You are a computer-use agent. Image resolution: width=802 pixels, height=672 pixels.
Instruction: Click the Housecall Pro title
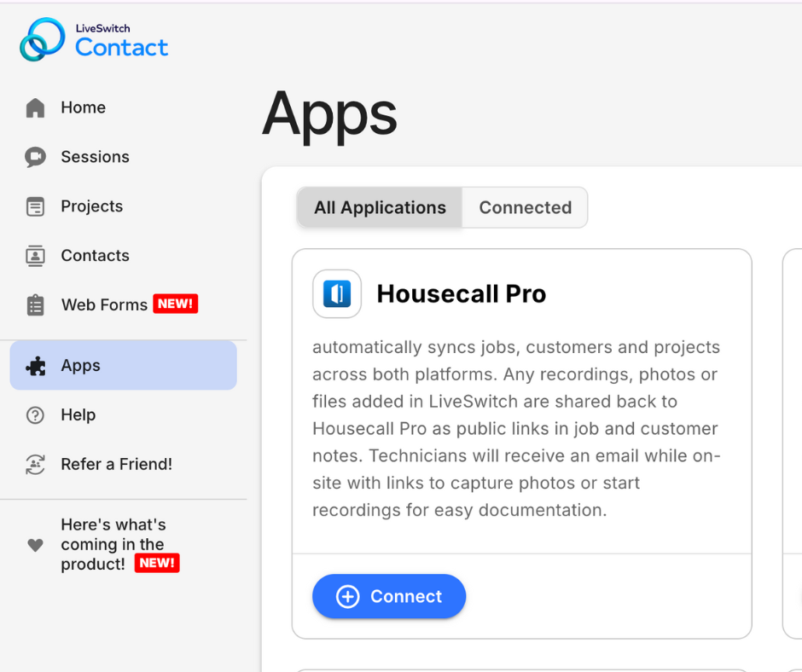(462, 294)
